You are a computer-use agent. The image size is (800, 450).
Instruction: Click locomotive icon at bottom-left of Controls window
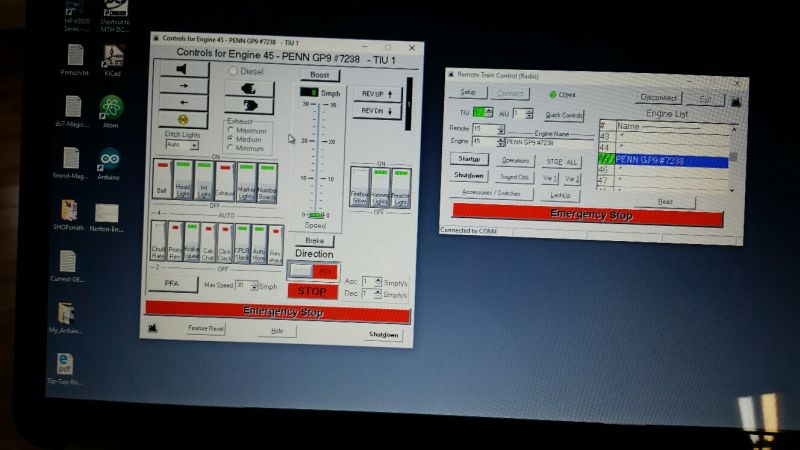click(153, 328)
